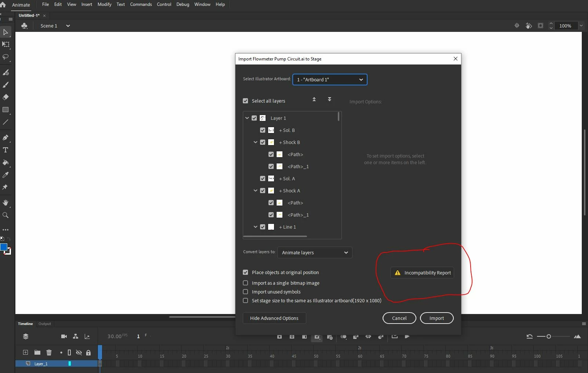Click Hide Advanced Options button
This screenshot has height=373, width=588.
tap(274, 318)
